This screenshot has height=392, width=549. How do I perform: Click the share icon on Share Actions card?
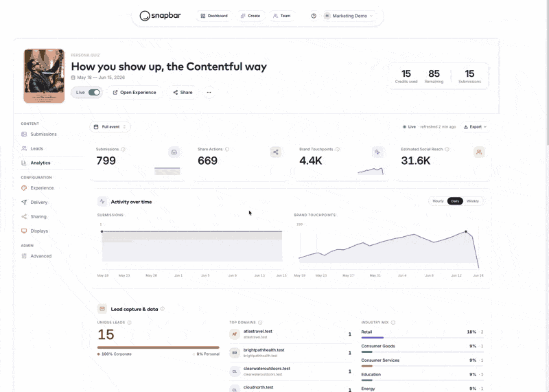276,152
